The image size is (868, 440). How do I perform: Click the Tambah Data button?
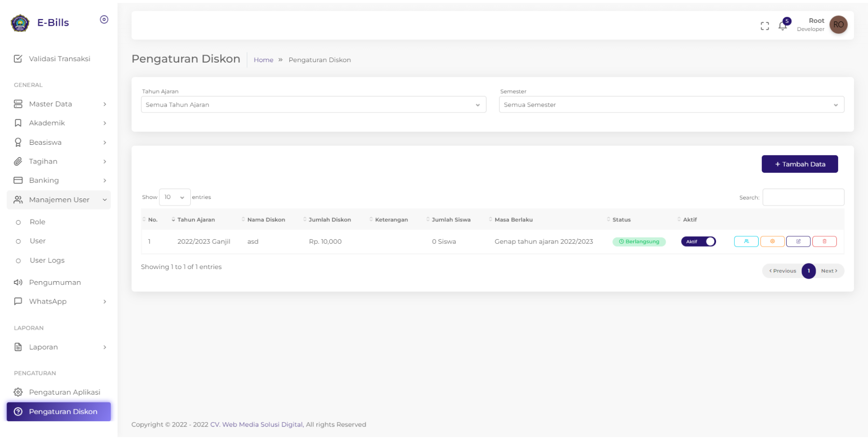(799, 164)
